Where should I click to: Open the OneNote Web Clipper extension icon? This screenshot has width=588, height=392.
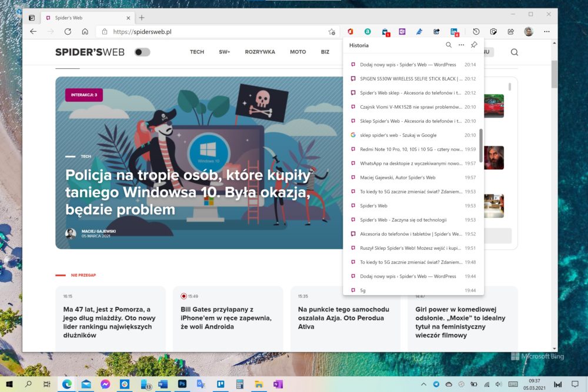tap(402, 32)
